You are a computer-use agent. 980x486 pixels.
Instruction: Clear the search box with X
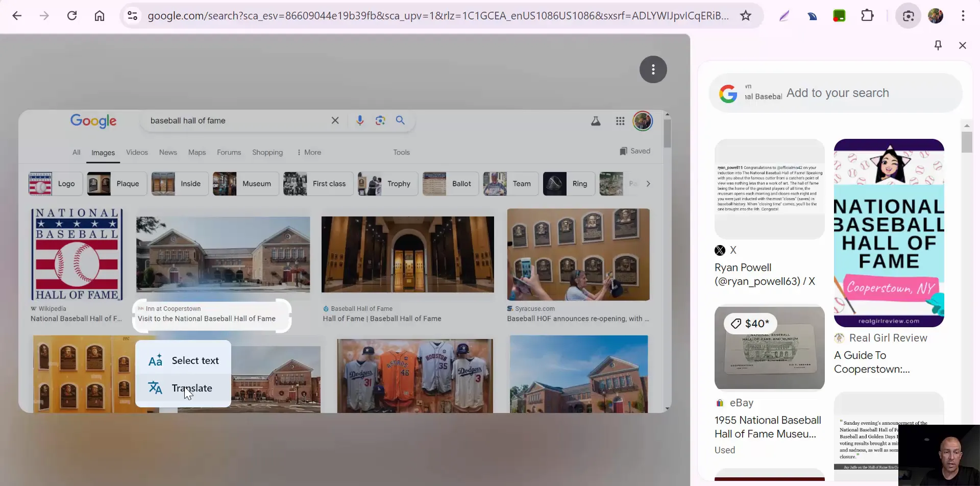click(335, 120)
